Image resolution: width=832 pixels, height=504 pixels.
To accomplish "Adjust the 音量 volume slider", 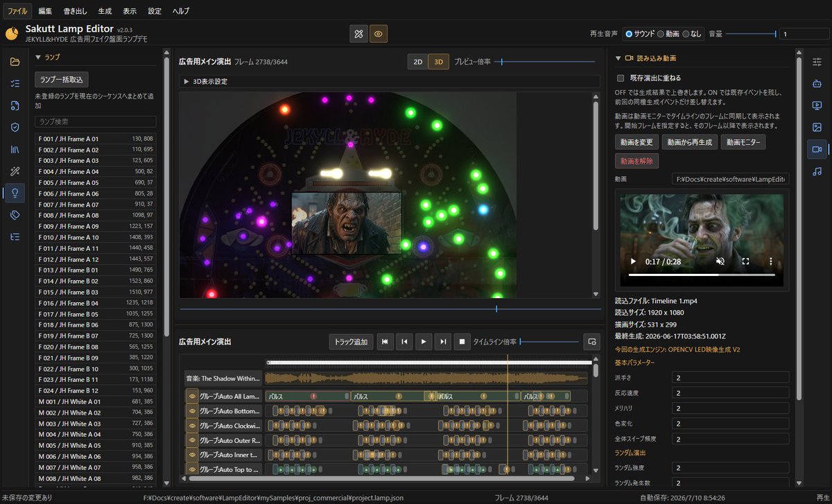I will pos(751,33).
